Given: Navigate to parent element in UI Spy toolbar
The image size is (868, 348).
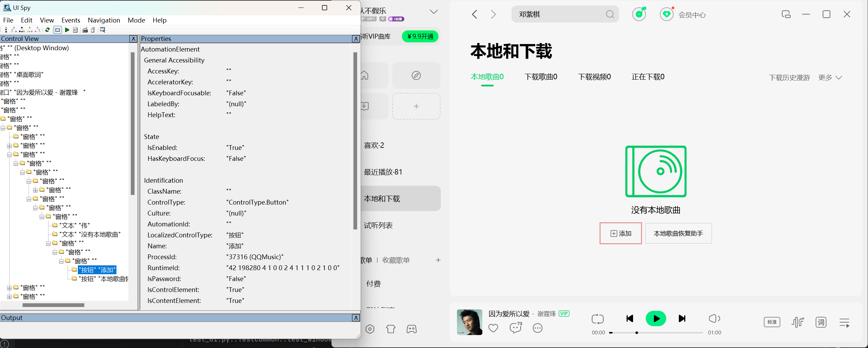Looking at the screenshot, I should pyautogui.click(x=6, y=30).
